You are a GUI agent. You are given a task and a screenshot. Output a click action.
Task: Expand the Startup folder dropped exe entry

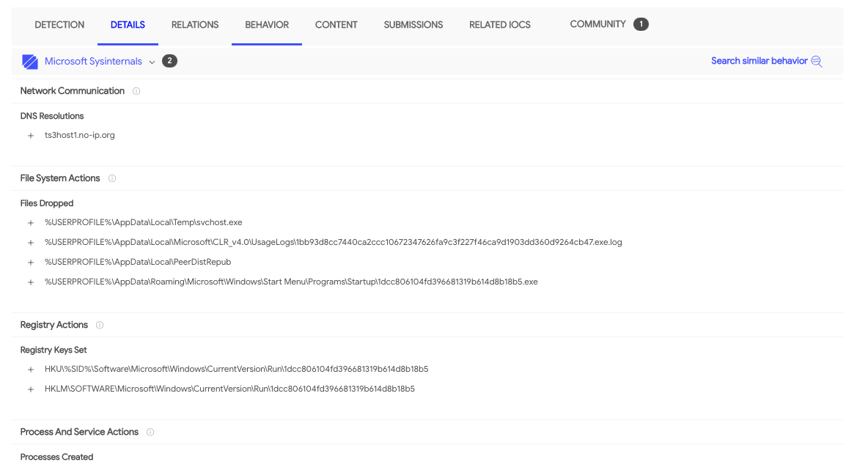click(x=29, y=282)
